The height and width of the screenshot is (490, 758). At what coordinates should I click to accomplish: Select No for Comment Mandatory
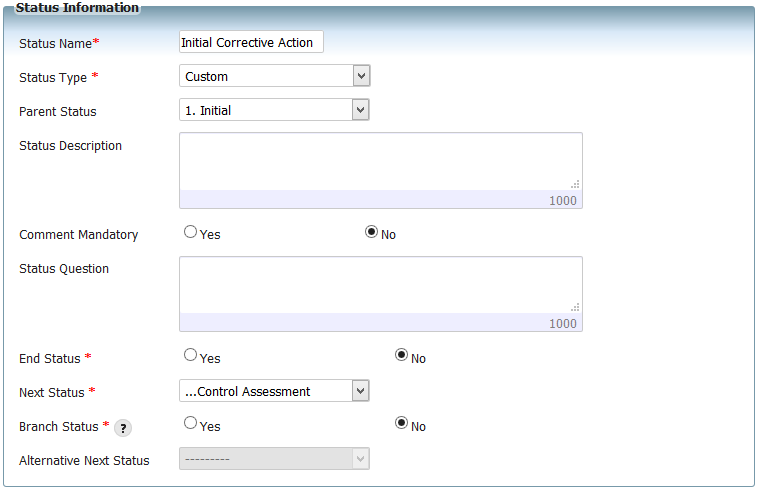[x=371, y=232]
